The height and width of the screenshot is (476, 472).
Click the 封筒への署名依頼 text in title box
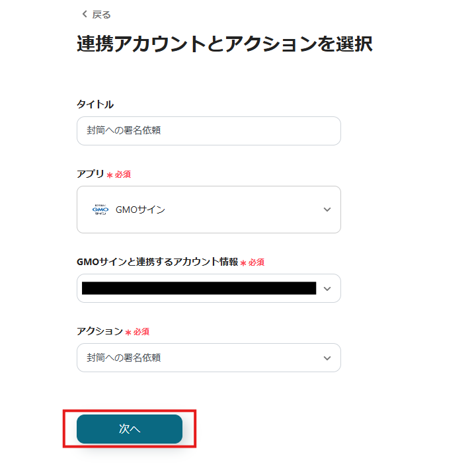[124, 131]
